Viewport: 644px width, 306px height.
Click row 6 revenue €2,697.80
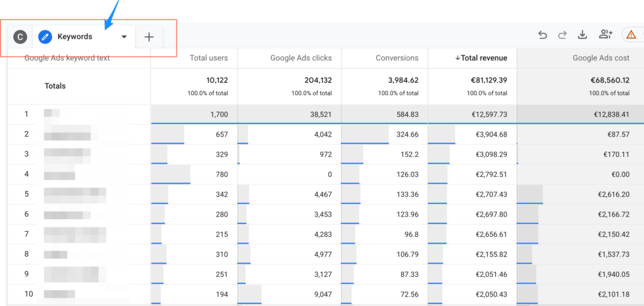(491, 214)
